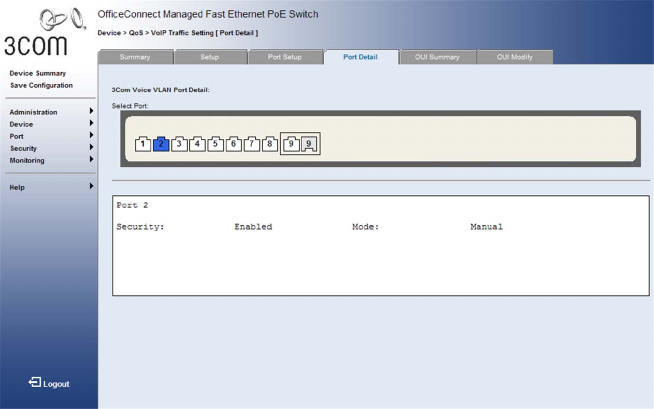This screenshot has height=409, width=654.
Task: Select port 6 in the port panel
Action: [x=234, y=144]
